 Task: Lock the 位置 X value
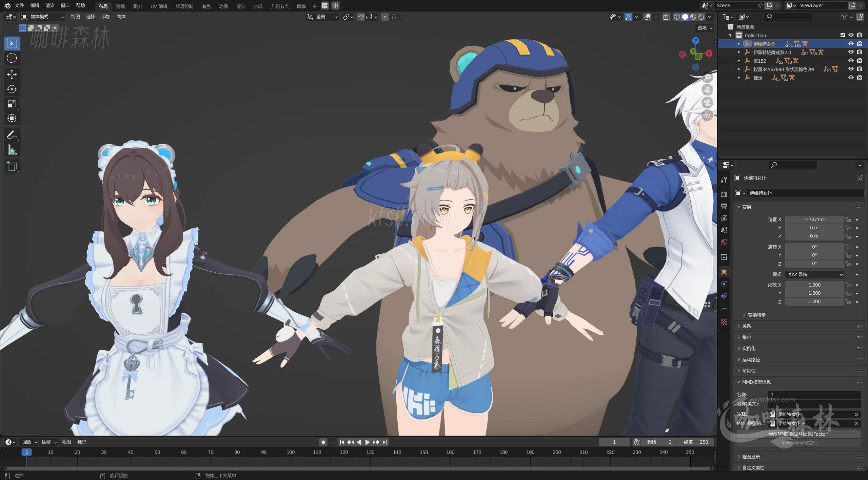(x=848, y=220)
